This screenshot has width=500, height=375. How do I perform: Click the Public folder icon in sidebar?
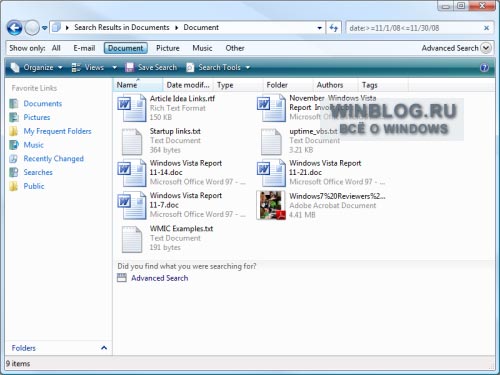pyautogui.click(x=14, y=186)
